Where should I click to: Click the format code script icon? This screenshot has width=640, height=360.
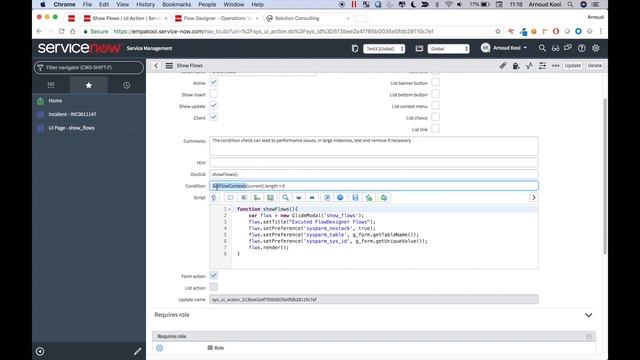(244, 198)
